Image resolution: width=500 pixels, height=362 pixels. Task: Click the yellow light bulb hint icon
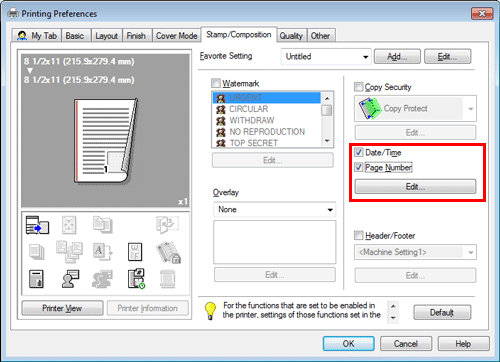(210, 311)
